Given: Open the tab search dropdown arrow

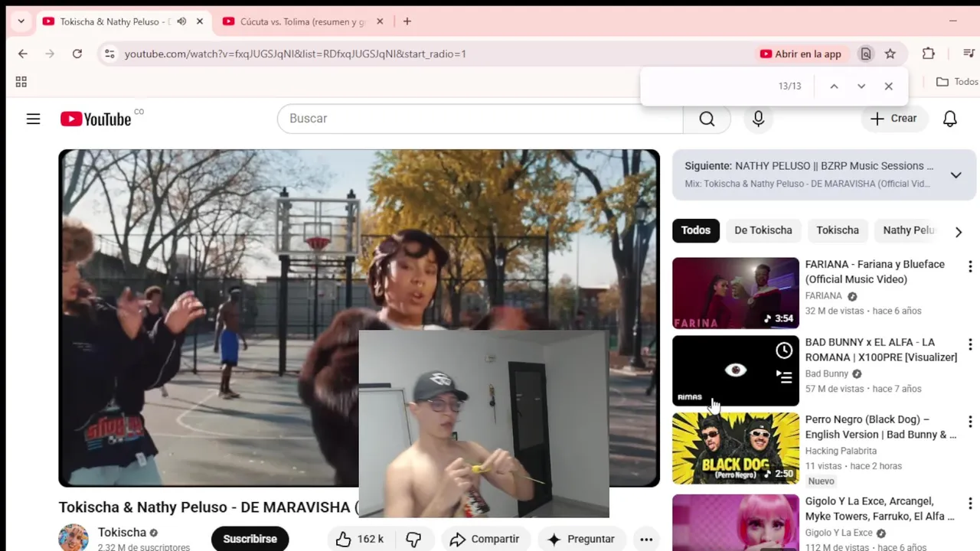Looking at the screenshot, I should click(21, 21).
